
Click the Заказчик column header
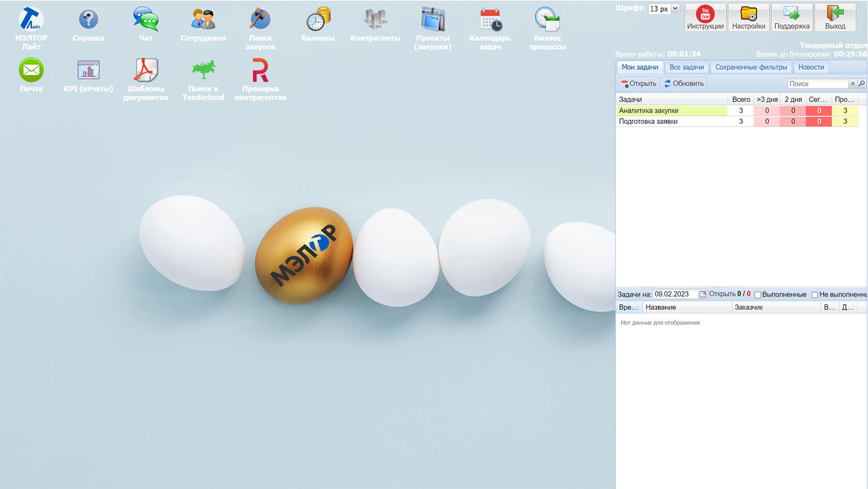point(776,307)
